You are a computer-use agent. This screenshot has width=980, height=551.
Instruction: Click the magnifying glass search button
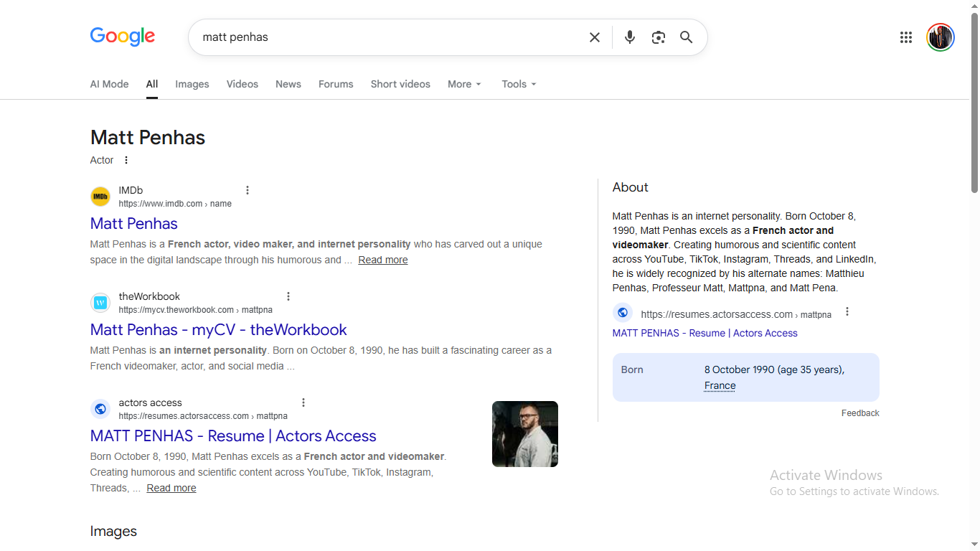687,37
